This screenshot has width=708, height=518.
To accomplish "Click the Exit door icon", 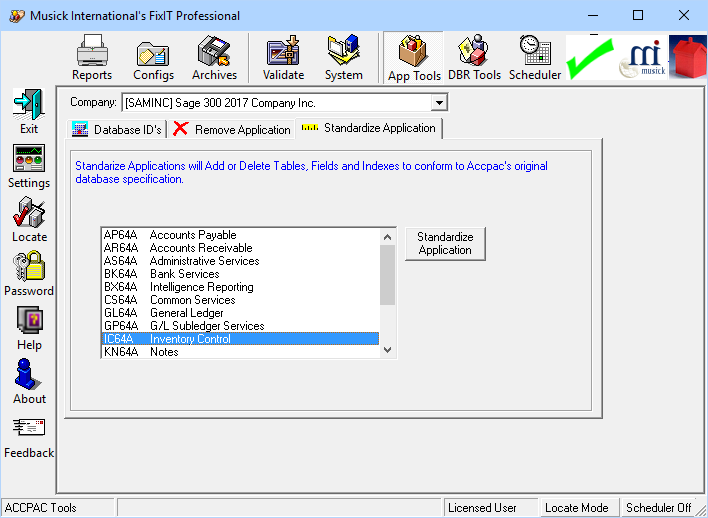I will click(x=29, y=111).
